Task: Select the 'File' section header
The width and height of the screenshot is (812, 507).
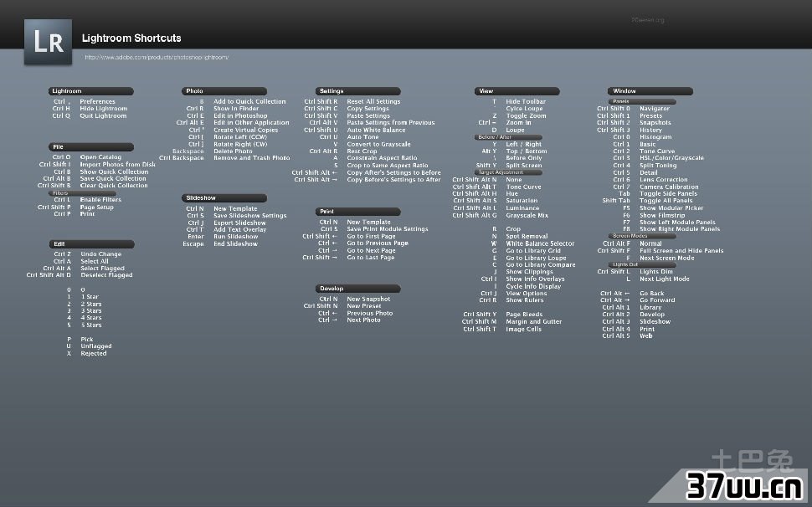Action: 91,147
